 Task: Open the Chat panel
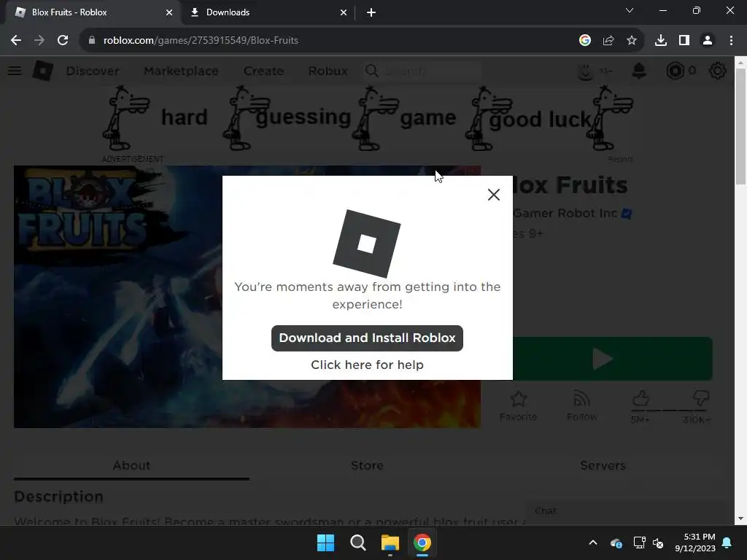coord(624,511)
